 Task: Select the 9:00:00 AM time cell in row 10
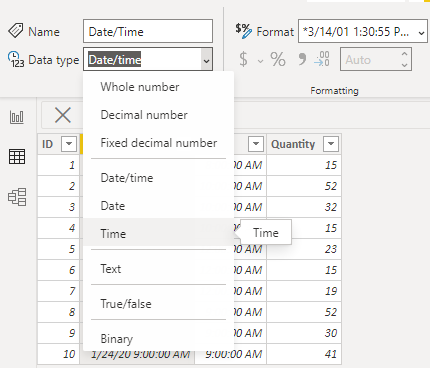pos(231,355)
